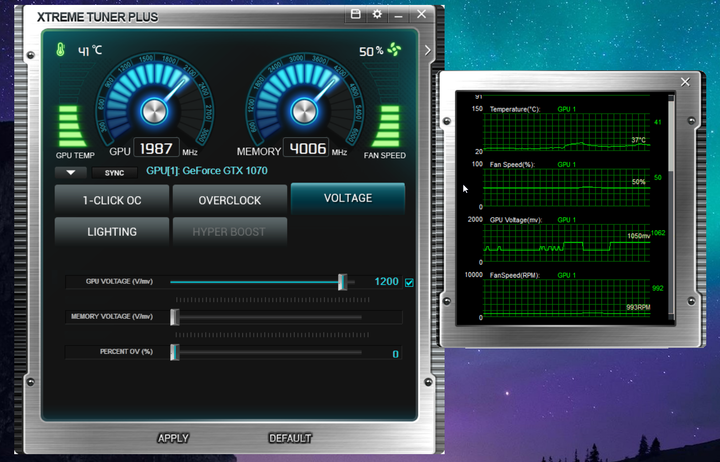
Task: Open the LIGHTING tab
Action: [x=112, y=231]
